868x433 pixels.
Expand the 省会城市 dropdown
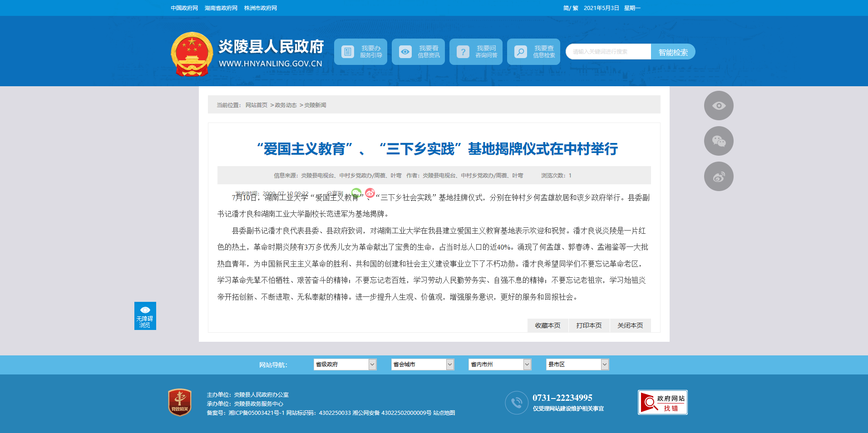click(422, 364)
